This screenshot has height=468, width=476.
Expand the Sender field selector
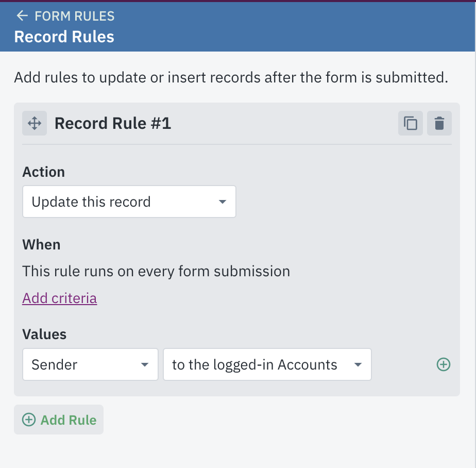click(x=90, y=365)
